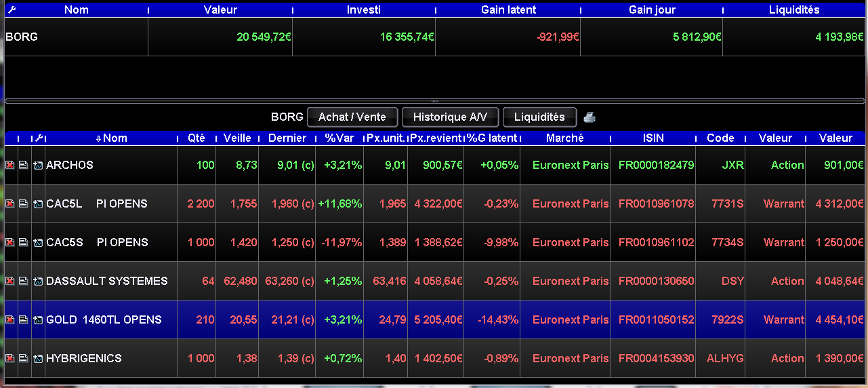This screenshot has height=388, width=868.
Task: Delete the HYBRIGENICS position
Action: click(x=10, y=358)
